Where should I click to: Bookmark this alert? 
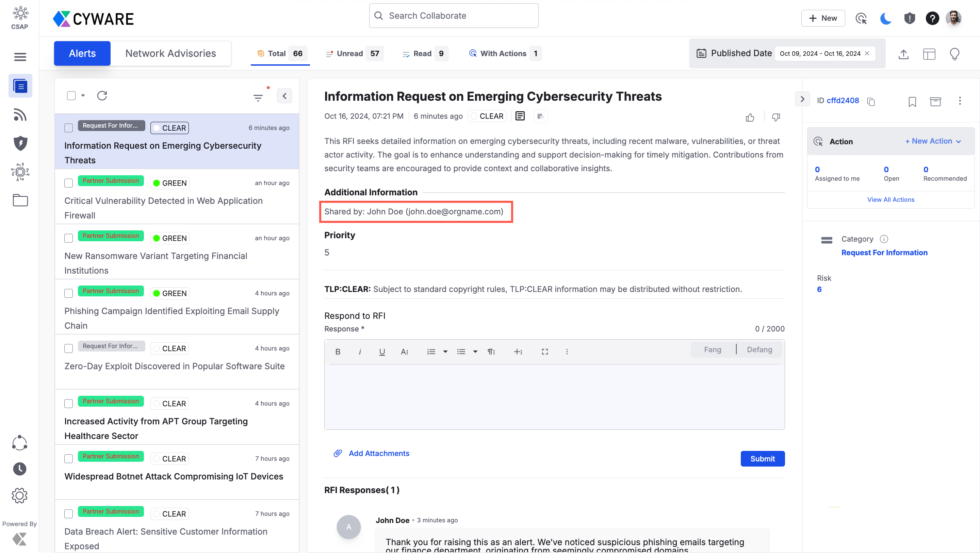tap(912, 102)
